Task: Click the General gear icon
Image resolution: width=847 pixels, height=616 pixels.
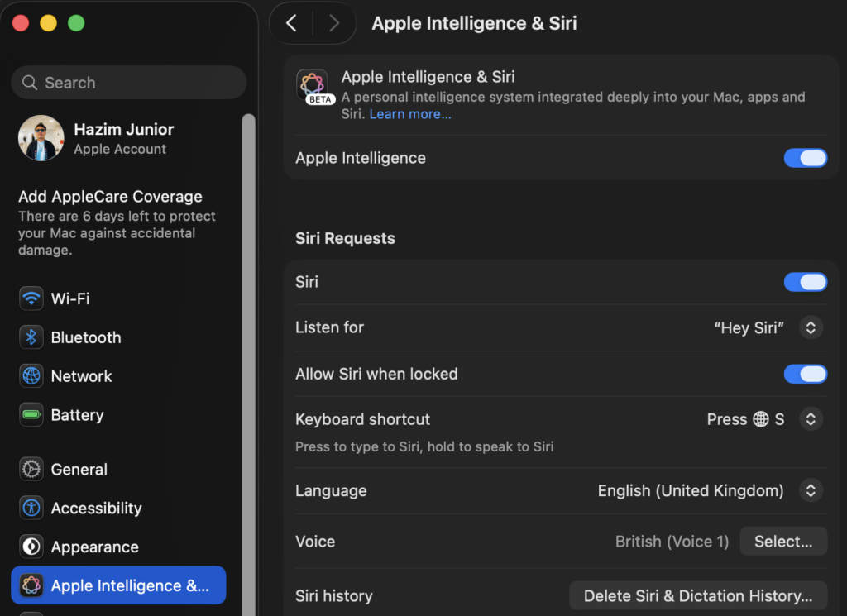Action: coord(31,469)
